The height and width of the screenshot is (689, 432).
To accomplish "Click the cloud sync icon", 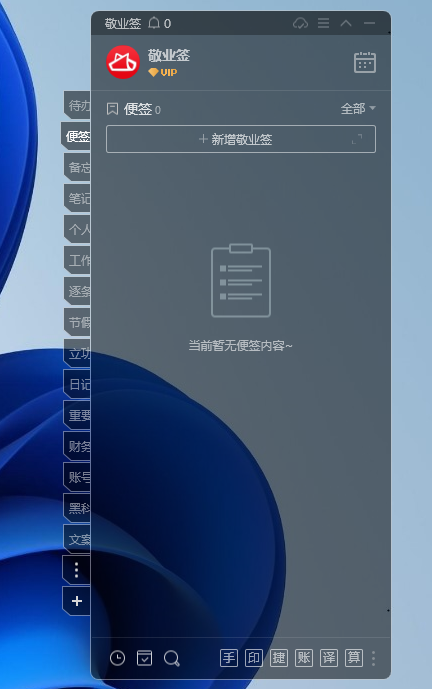I will [301, 23].
